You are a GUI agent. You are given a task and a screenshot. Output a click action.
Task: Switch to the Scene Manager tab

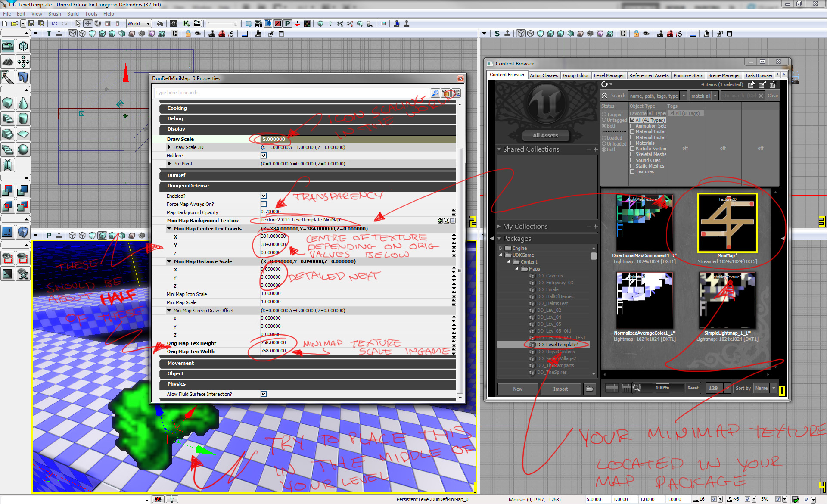(x=724, y=75)
